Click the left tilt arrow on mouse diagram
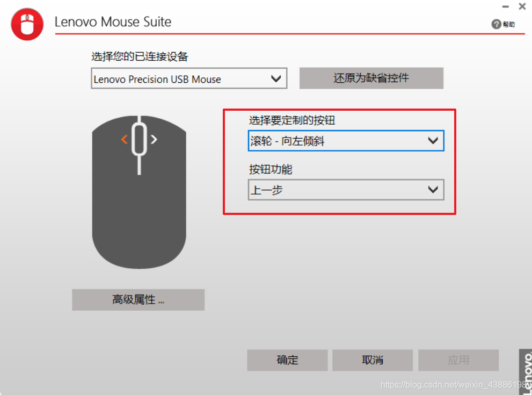The height and width of the screenshot is (395, 532). coord(125,139)
